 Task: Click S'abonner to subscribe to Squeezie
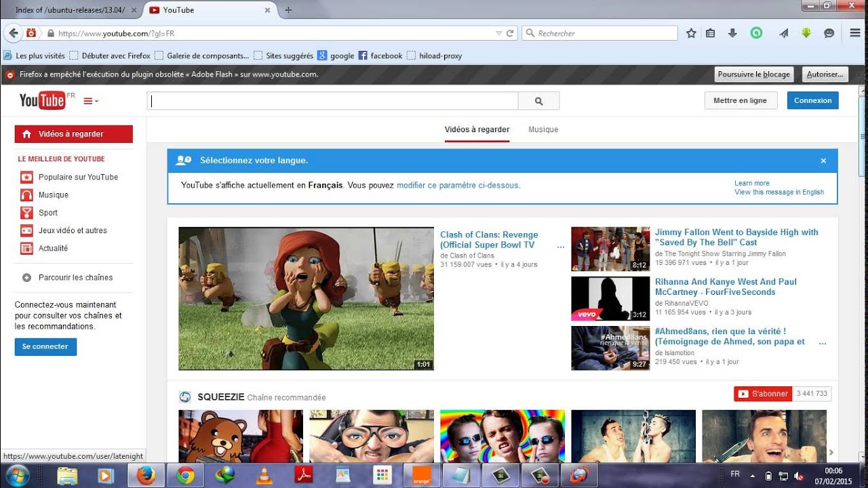[x=763, y=394]
